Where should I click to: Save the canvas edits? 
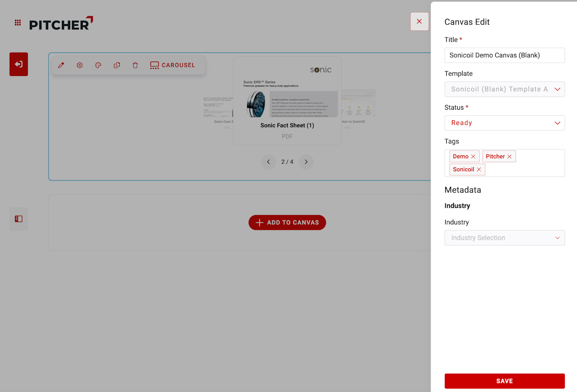click(504, 381)
